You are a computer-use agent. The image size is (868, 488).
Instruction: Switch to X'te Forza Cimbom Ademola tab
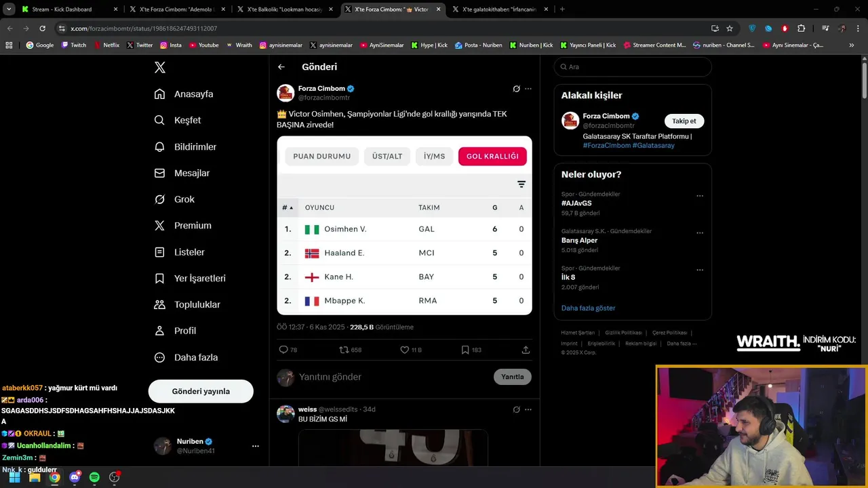[x=177, y=9]
